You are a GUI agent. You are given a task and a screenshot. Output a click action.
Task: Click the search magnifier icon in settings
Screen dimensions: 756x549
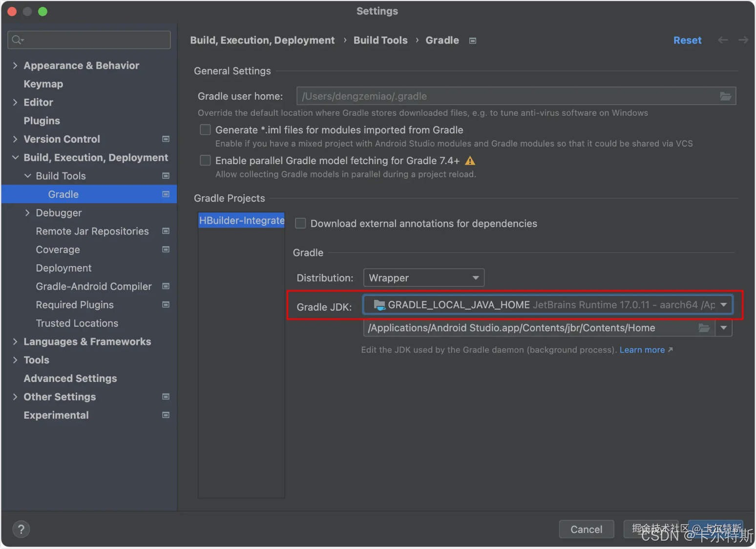[17, 40]
